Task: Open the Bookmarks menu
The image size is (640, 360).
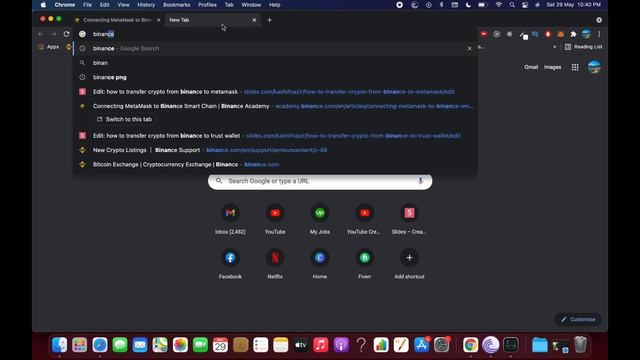Action: 176,4
